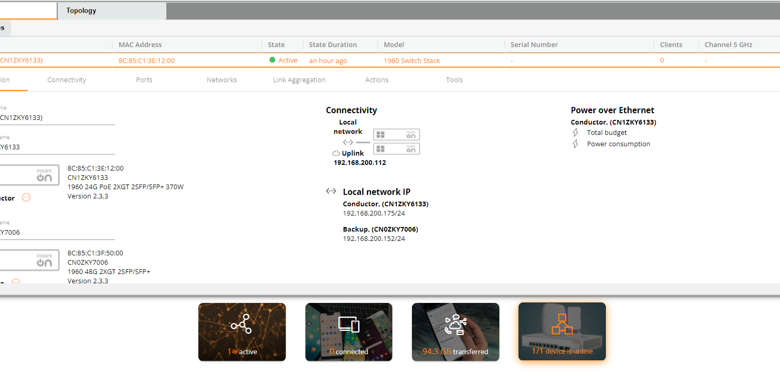Click the Clients count 0 cell
This screenshot has height=372, width=780.
pyautogui.click(x=662, y=61)
